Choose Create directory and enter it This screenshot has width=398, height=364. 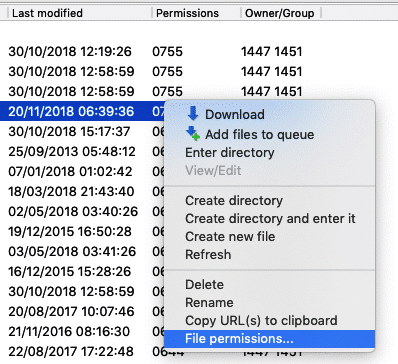coord(270,219)
